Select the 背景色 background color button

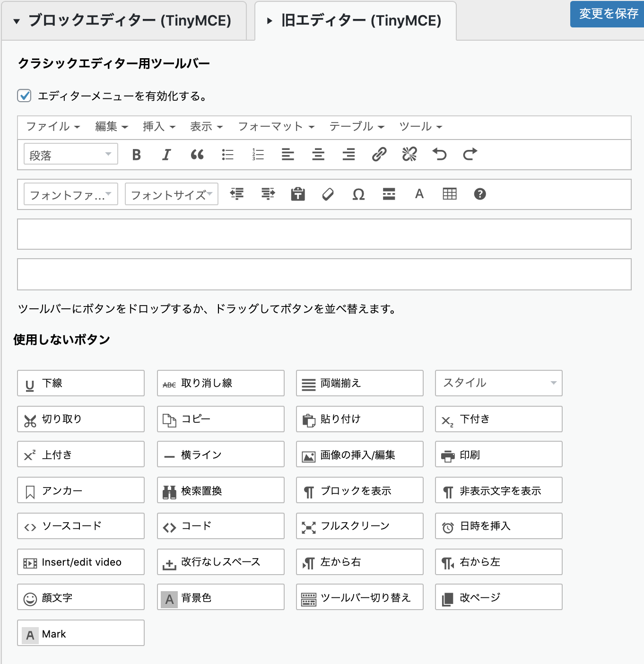[x=221, y=597]
